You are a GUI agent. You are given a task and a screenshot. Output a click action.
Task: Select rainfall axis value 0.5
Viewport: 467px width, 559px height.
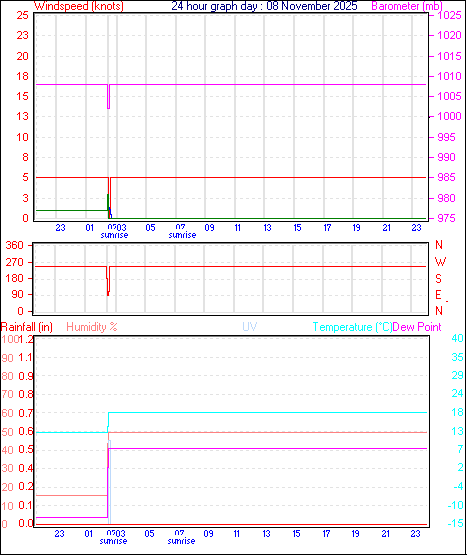tap(26, 450)
